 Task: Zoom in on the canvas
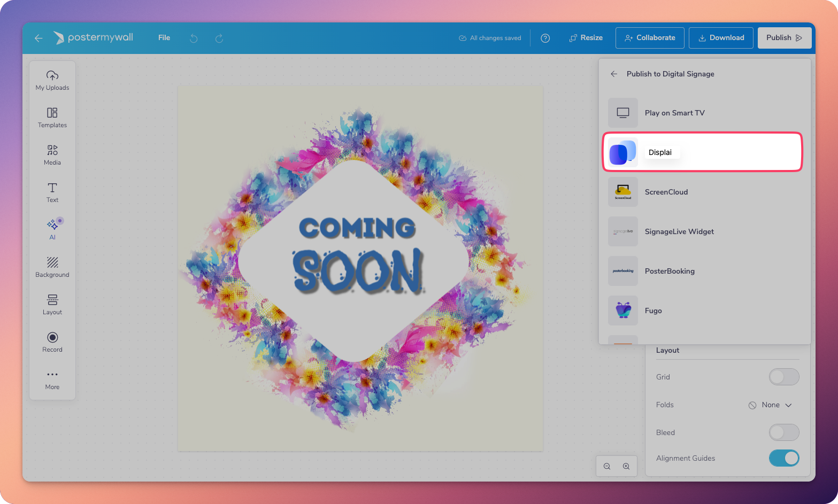[x=626, y=466]
